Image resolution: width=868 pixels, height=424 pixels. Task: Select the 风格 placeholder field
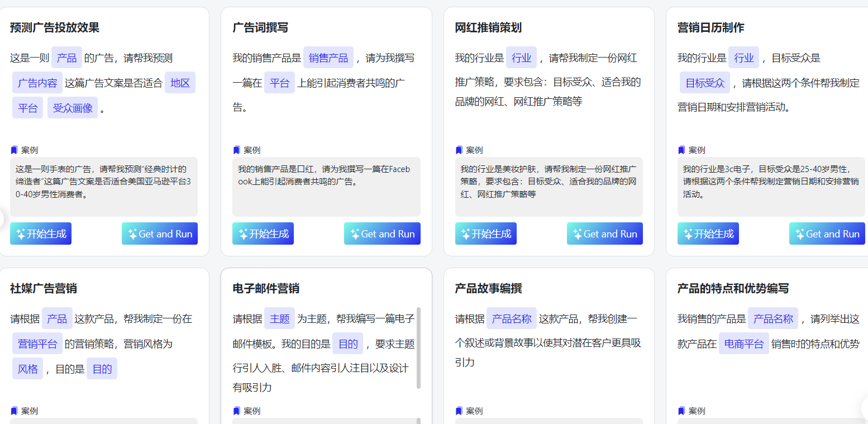click(x=27, y=369)
